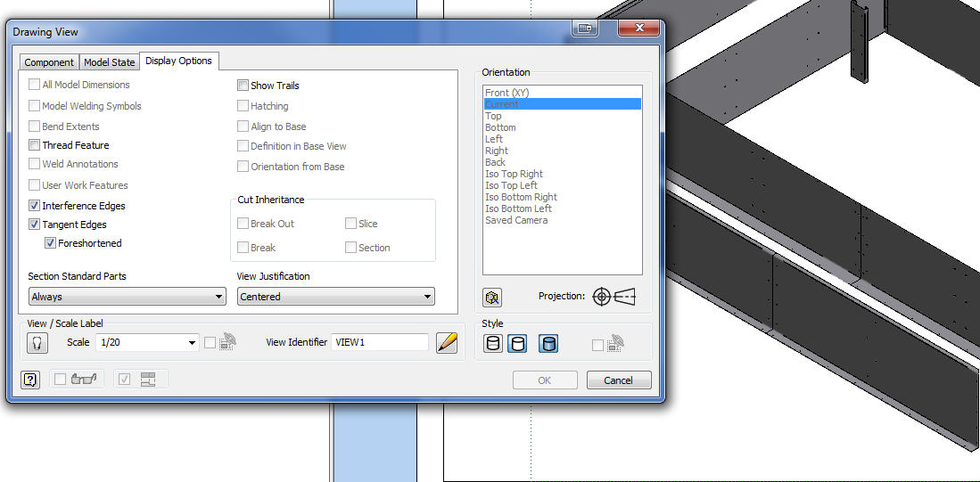Select Iso Top Right orientation
The height and width of the screenshot is (482, 980).
pyautogui.click(x=563, y=174)
